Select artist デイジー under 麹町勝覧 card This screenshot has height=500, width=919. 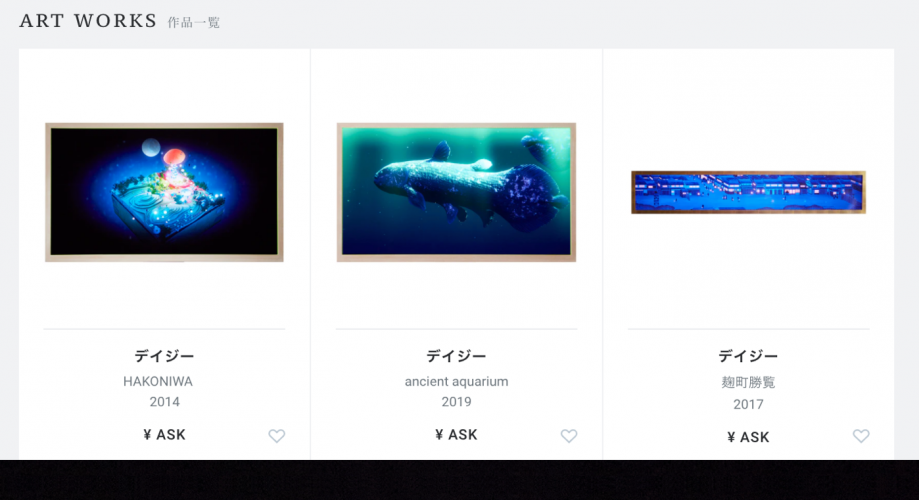[x=748, y=356]
